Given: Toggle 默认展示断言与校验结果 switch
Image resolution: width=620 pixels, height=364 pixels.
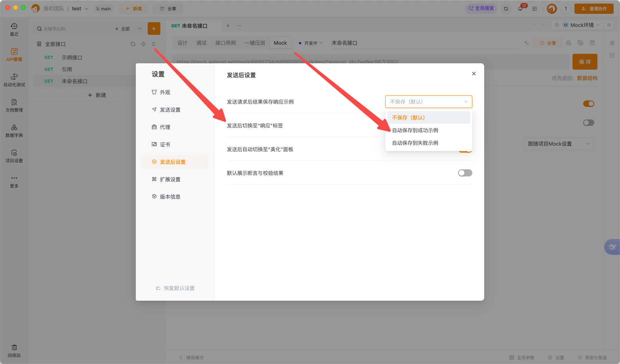Looking at the screenshot, I should coord(465,173).
